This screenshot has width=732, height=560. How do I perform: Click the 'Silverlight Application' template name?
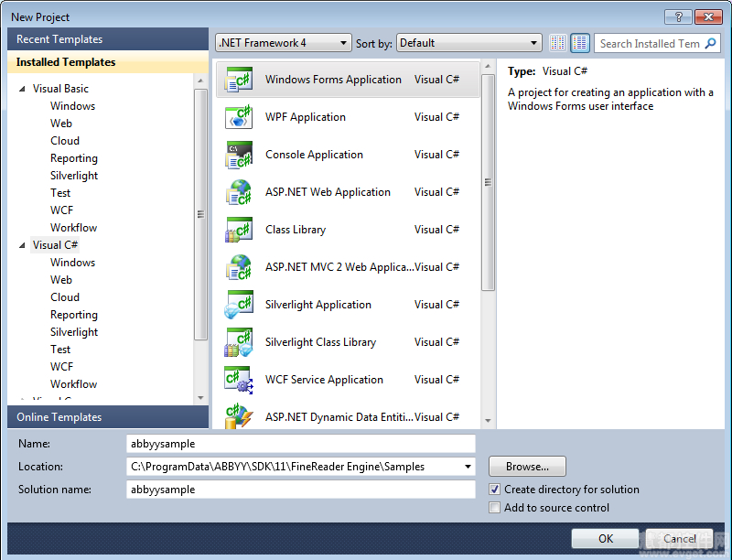(x=318, y=305)
